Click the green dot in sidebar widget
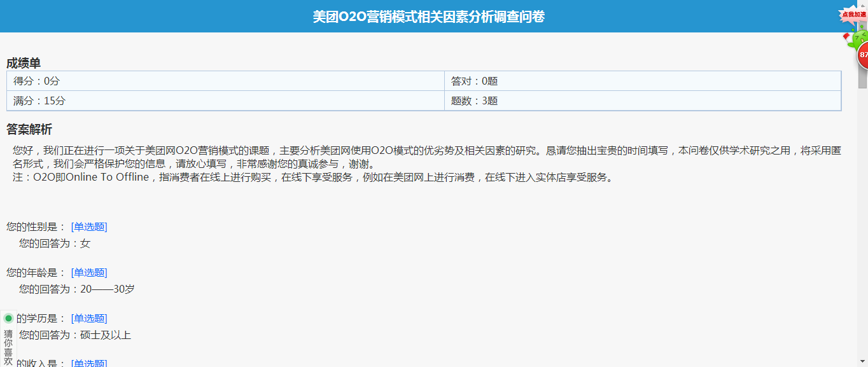The image size is (868, 367). point(9,318)
